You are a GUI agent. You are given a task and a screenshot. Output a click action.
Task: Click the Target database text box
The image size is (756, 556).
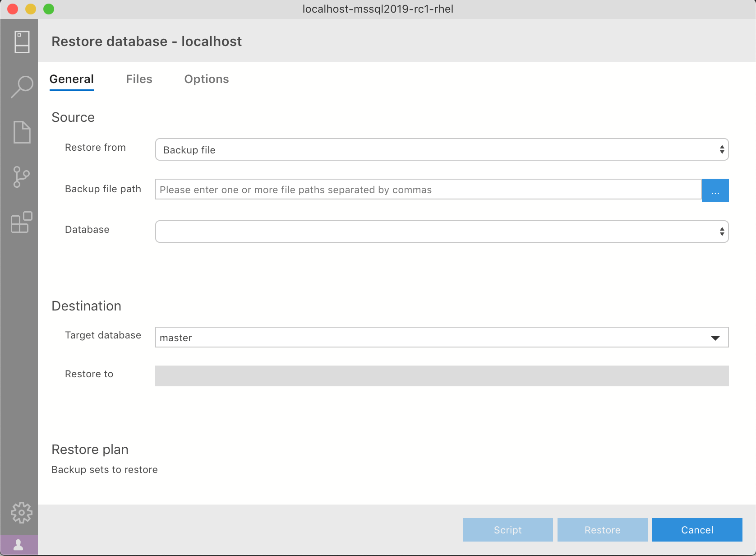pyautogui.click(x=429, y=338)
